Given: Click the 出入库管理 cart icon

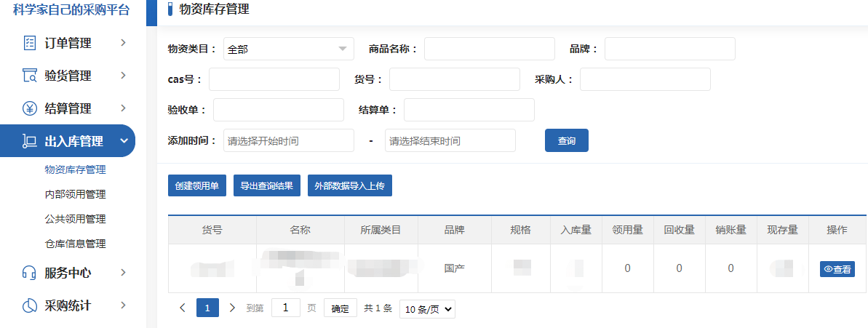Looking at the screenshot, I should [x=29, y=141].
